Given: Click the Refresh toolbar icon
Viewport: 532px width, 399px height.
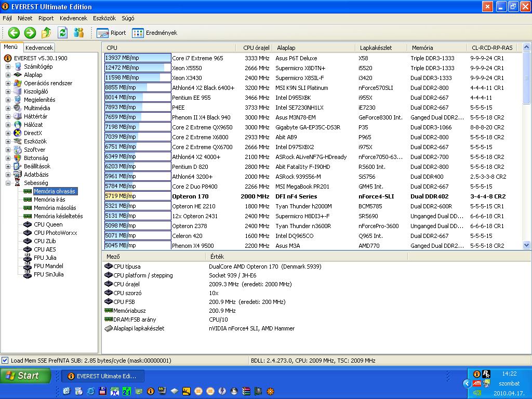Looking at the screenshot, I should point(62,33).
